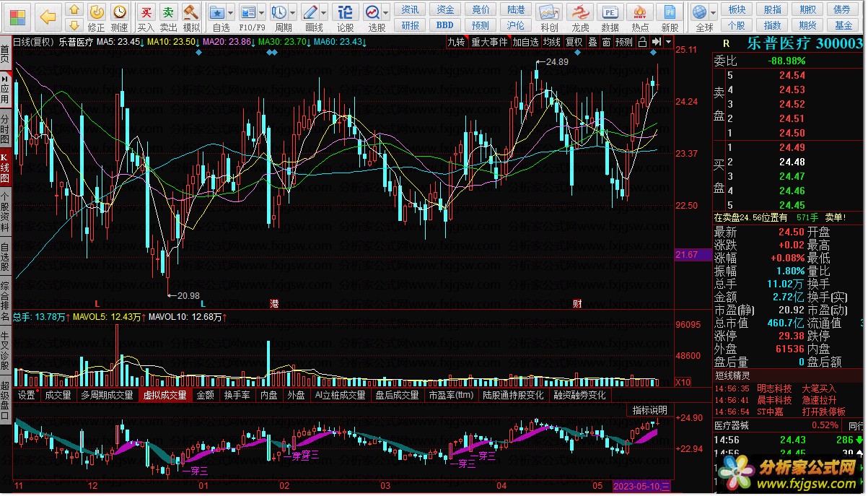The height and width of the screenshot is (496, 868).
Task: Click the 板块 sector button
Action: coord(737,9)
